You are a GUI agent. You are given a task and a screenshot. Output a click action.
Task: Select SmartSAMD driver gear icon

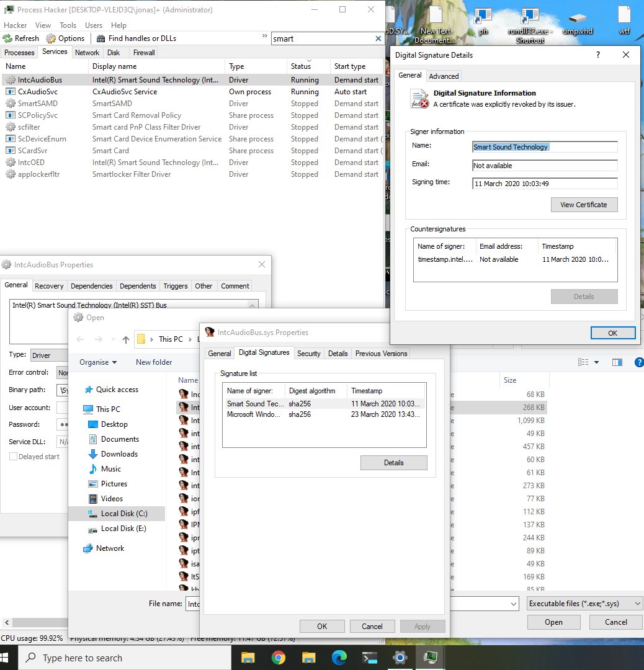[x=11, y=104]
